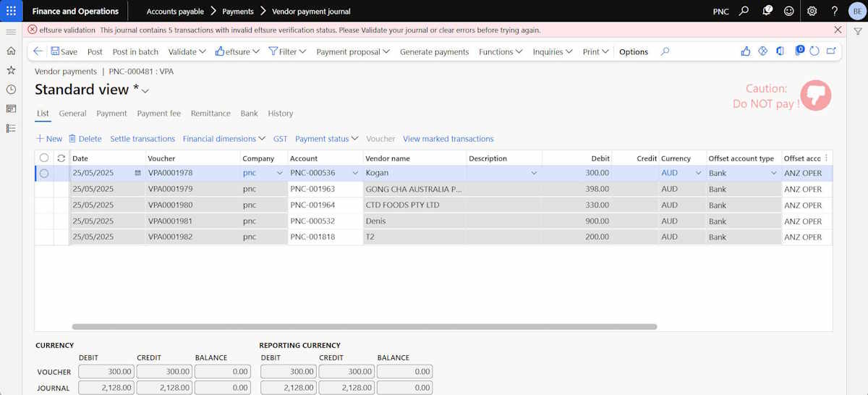Click the thumbs-up icon in the action pane
868x395 pixels.
pyautogui.click(x=746, y=51)
